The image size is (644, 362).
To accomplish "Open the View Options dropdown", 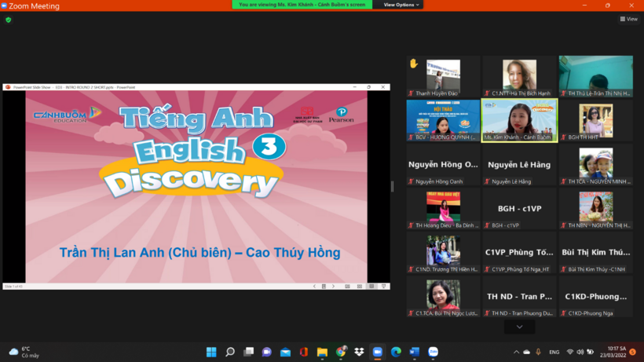I will (401, 5).
